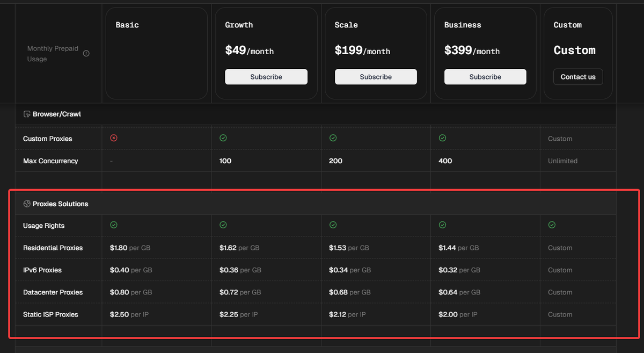
Task: Click the $0.80 per GB datacenter price
Action: pos(131,292)
